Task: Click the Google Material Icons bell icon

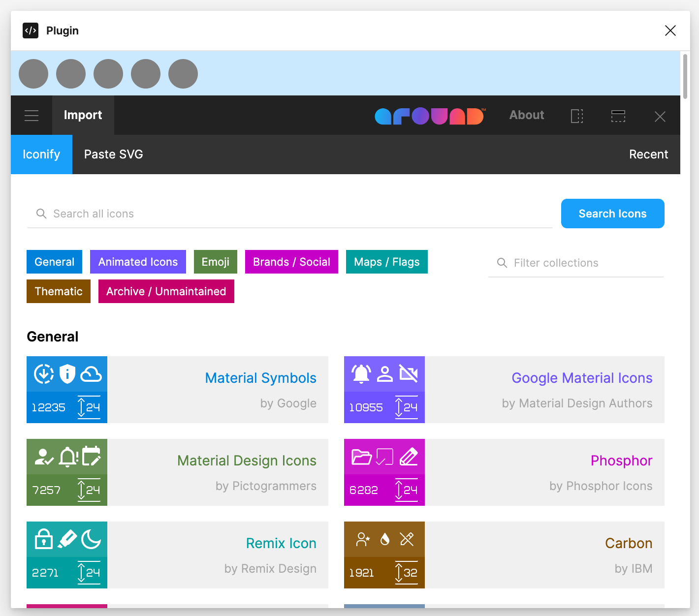Action: (x=361, y=374)
